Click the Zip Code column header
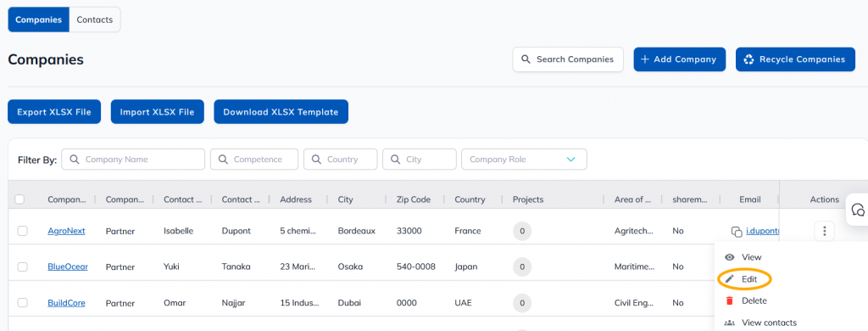Screen dimensions: 868x331 (414, 199)
